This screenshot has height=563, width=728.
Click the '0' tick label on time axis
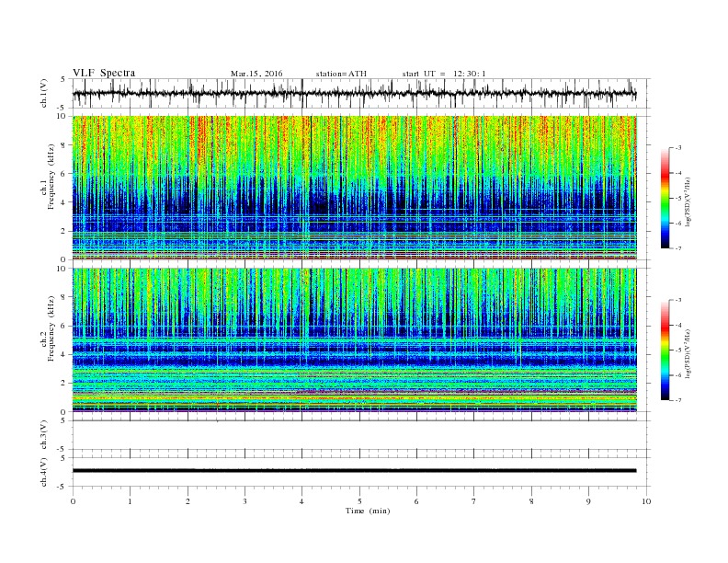point(73,501)
